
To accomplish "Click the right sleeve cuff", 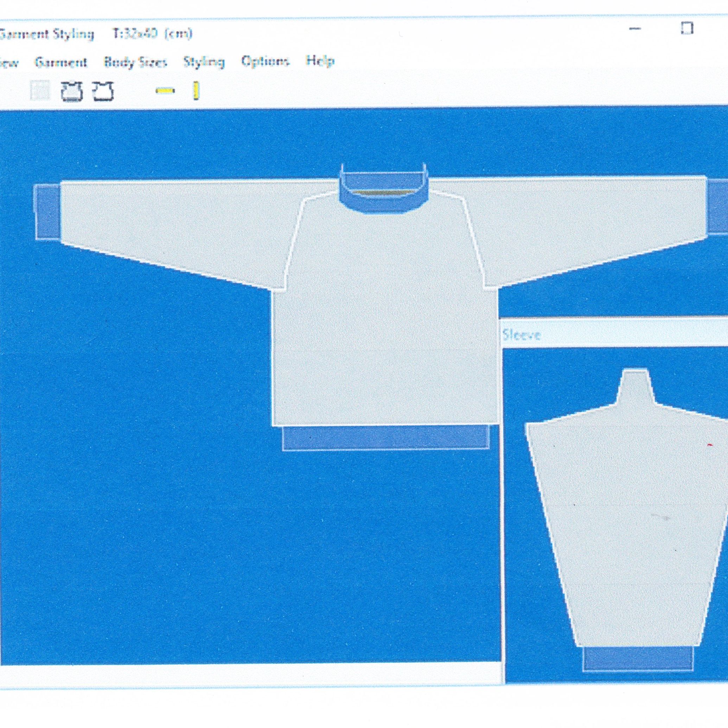I will pos(718,206).
